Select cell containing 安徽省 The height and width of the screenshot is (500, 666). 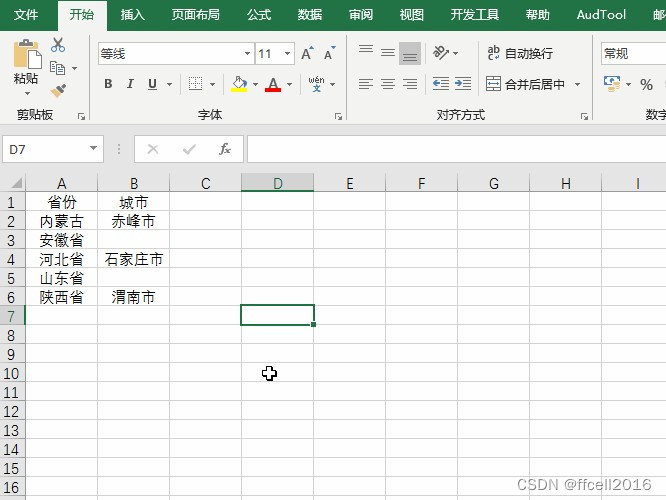click(x=61, y=240)
